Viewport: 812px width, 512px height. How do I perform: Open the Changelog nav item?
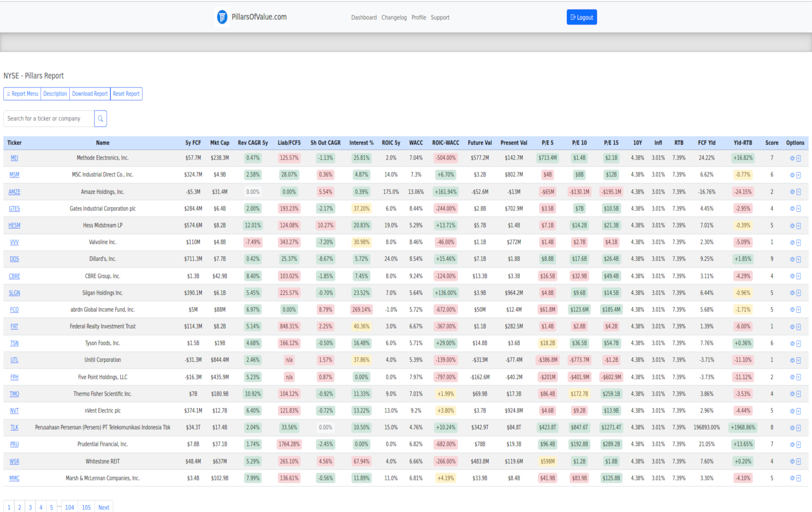[394, 17]
